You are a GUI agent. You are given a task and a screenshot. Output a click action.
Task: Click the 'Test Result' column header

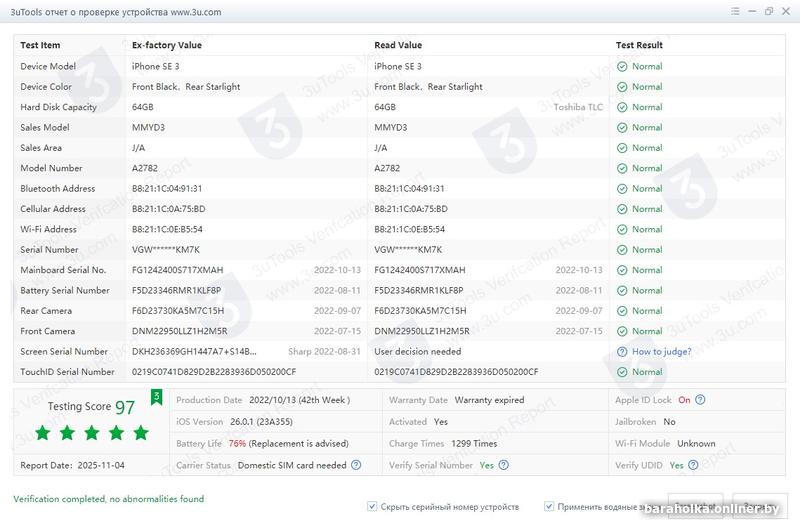click(x=639, y=45)
